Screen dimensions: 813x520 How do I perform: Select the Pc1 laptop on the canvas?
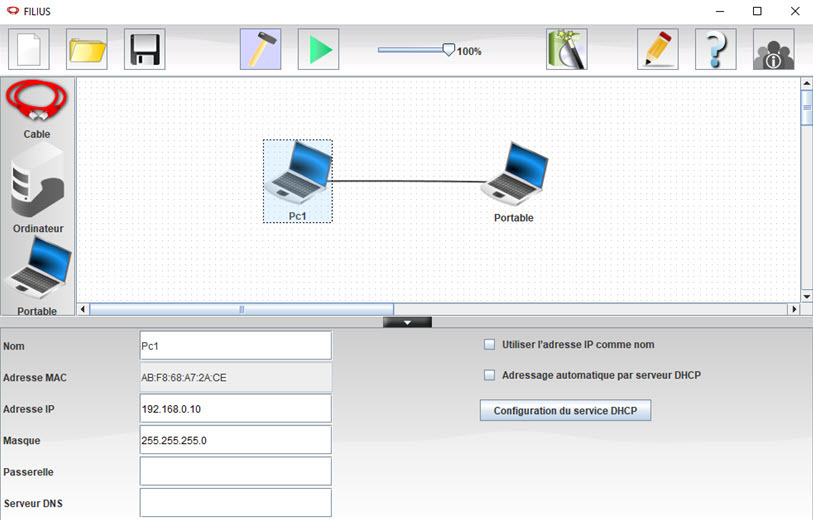(x=298, y=180)
